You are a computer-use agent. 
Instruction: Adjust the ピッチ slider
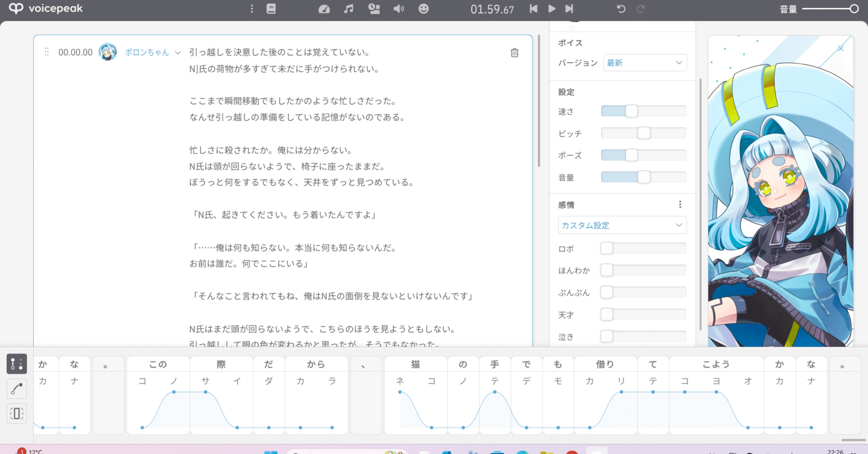[x=644, y=133]
